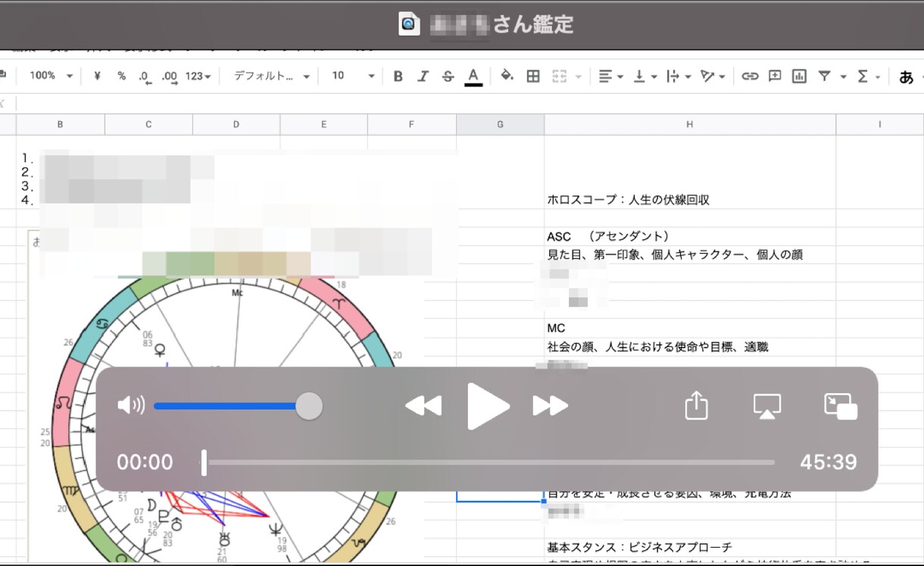
Task: Click the window title 'さん鑑定'
Action: (x=533, y=24)
